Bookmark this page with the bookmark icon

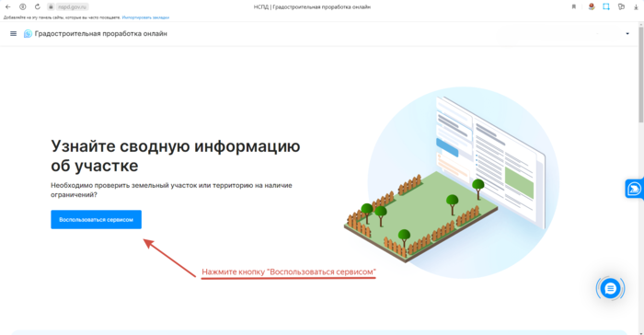tap(574, 6)
